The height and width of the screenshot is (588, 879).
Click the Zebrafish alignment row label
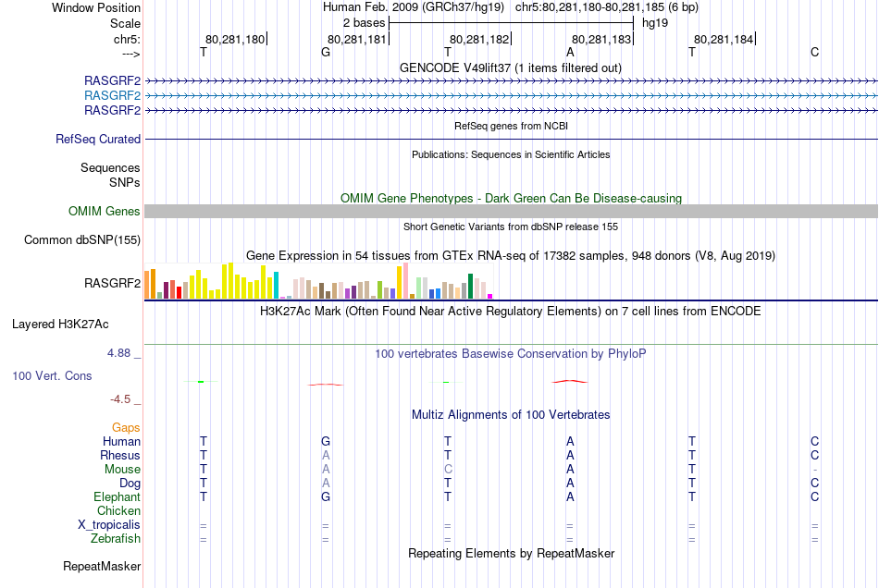pos(116,538)
